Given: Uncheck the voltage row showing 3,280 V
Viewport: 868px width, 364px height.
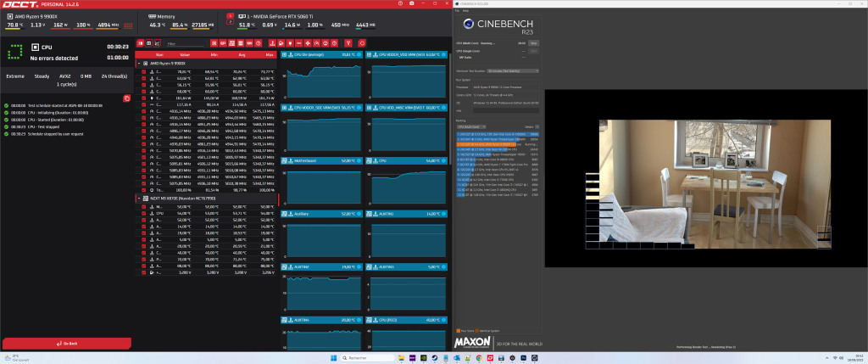Looking at the screenshot, I should pos(144,272).
